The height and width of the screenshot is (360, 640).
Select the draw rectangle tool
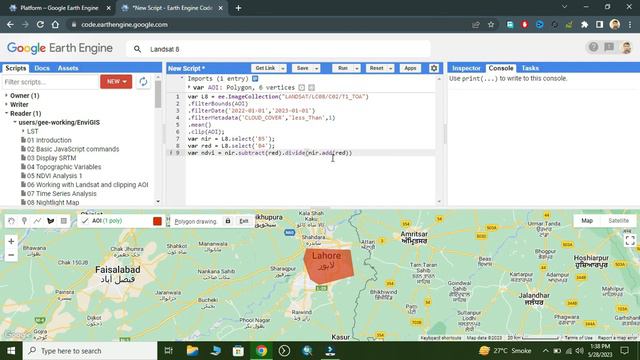click(64, 221)
